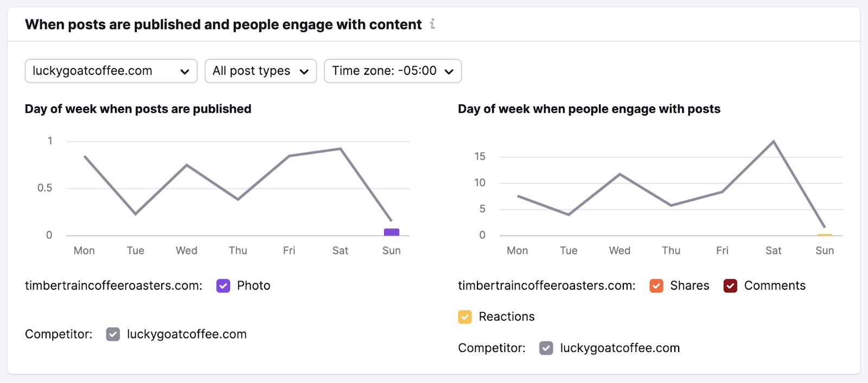The height and width of the screenshot is (383, 868).
Task: Click the chevron on the domain selector
Action: [x=186, y=71]
